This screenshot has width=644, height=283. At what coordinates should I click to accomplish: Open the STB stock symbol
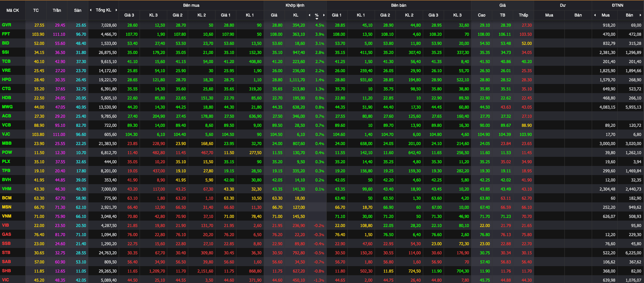(x=6, y=253)
